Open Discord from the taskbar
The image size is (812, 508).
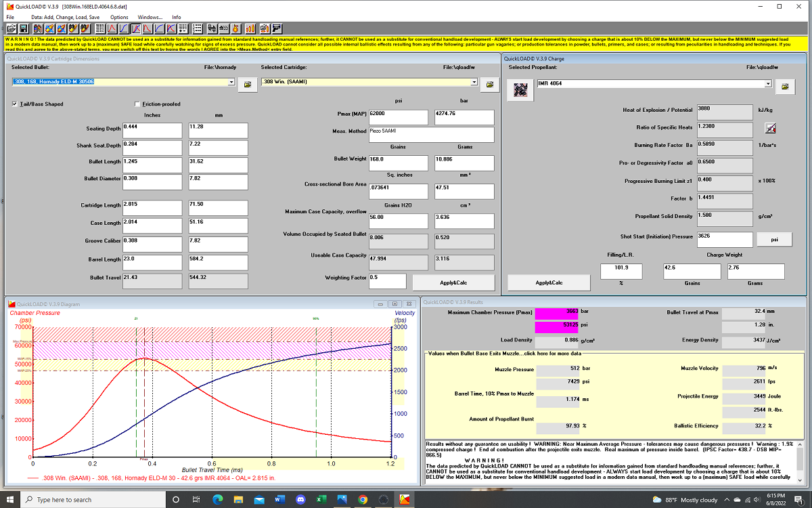pyautogui.click(x=300, y=499)
